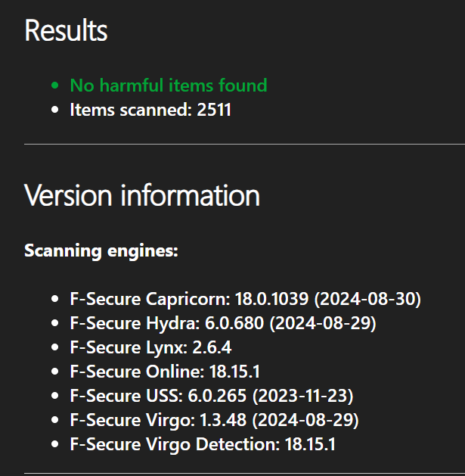This screenshot has height=476, width=465.
Task: Click the green bullet beside 'No harmful items found'
Action: (x=54, y=86)
